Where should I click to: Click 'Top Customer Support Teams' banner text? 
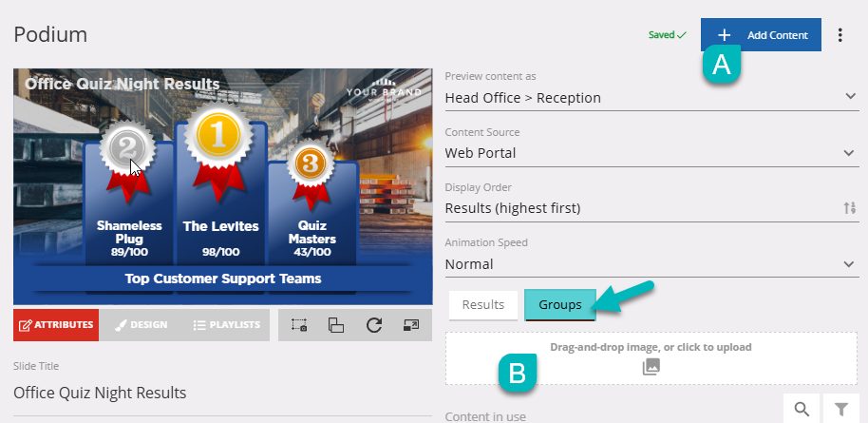click(x=223, y=278)
